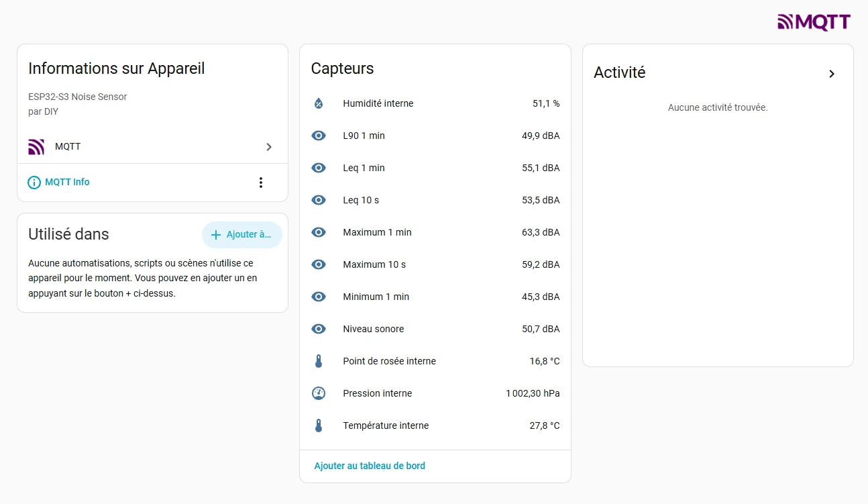Viewport: 868px width, 504px height.
Task: Click the 27,8 °C temperature value
Action: pyautogui.click(x=545, y=425)
